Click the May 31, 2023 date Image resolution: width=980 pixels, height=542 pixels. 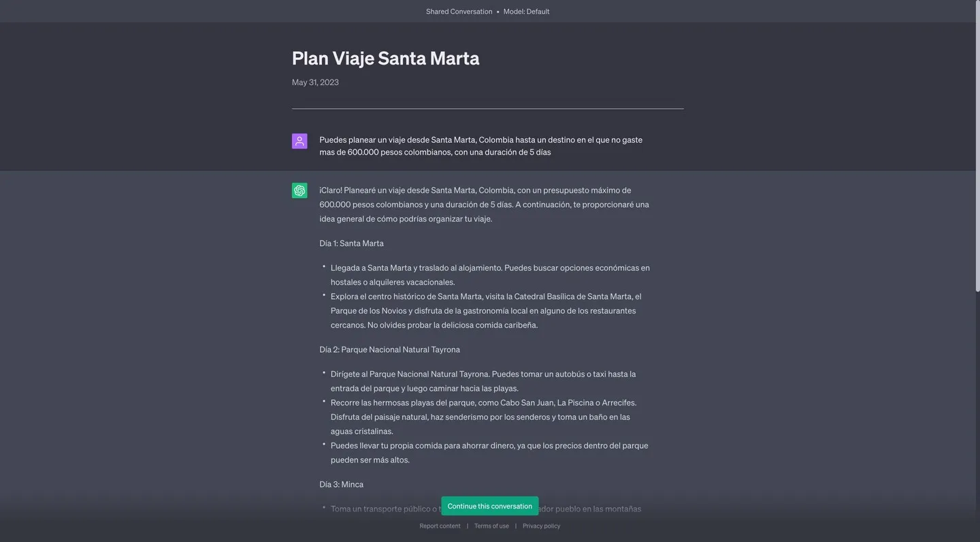click(314, 82)
